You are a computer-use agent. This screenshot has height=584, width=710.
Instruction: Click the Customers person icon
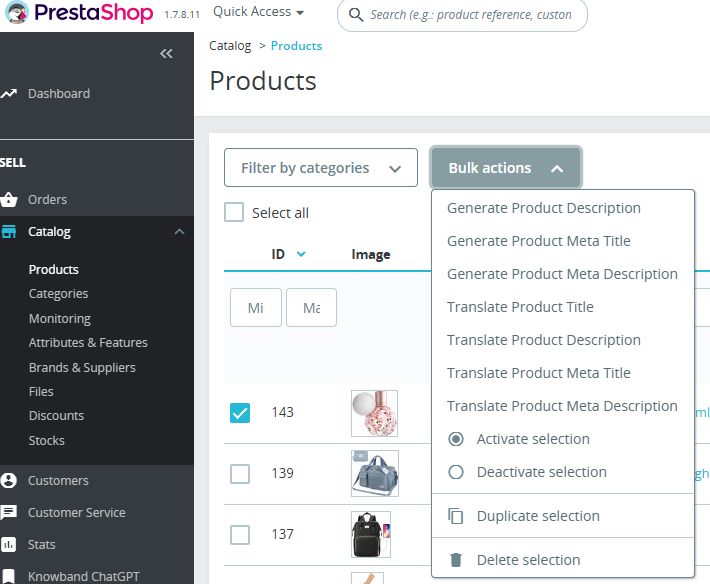click(x=9, y=481)
